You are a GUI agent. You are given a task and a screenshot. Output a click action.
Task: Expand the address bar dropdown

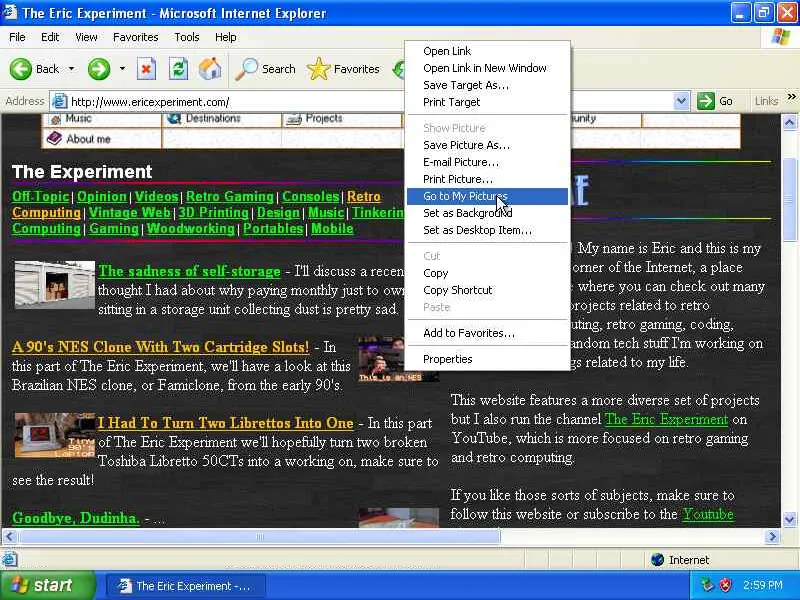pos(681,101)
